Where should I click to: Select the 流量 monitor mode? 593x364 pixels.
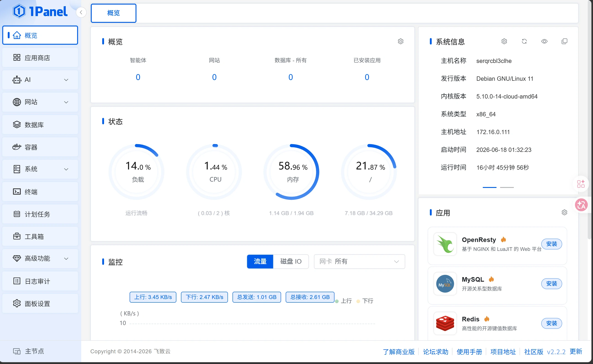click(260, 261)
